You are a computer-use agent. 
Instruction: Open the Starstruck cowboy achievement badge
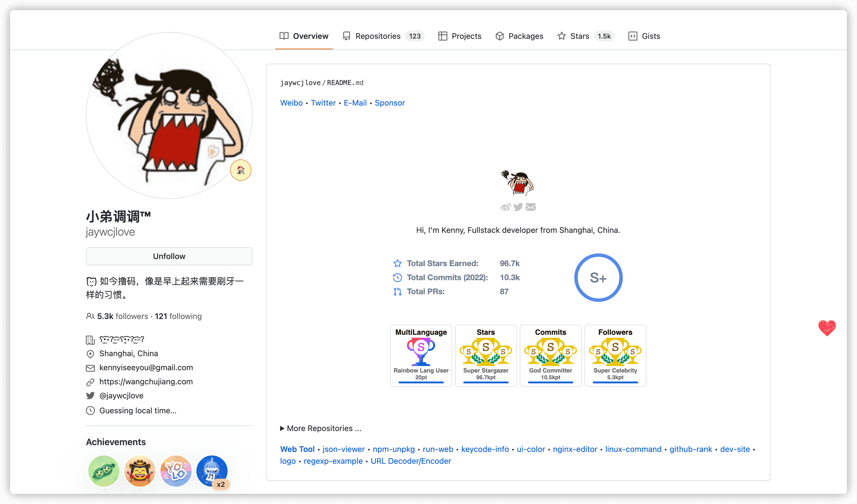point(140,471)
